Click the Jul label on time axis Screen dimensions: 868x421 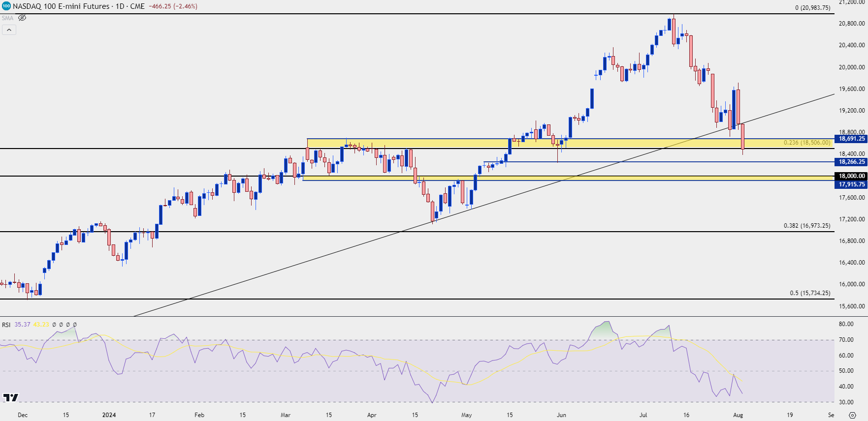tap(643, 415)
